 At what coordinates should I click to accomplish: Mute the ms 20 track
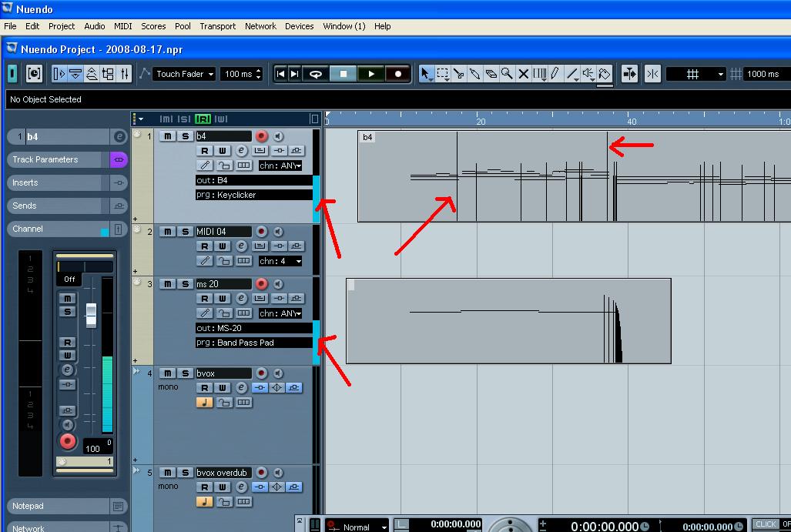[x=167, y=284]
